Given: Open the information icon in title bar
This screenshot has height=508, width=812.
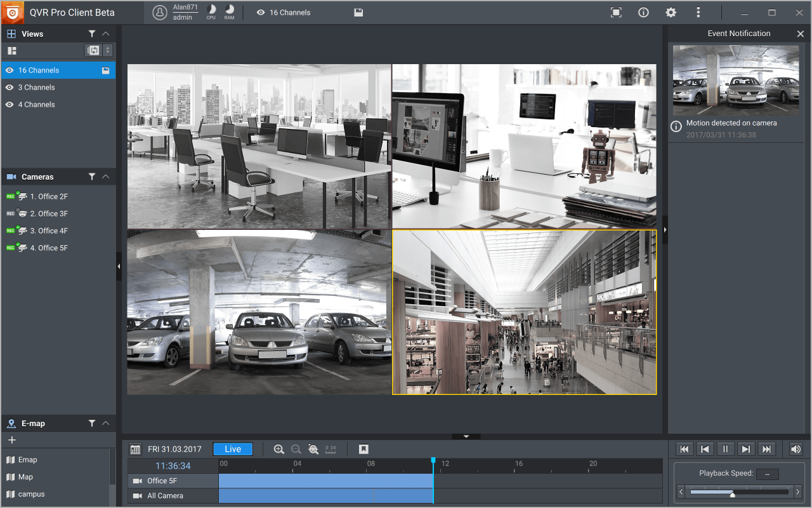Looking at the screenshot, I should point(643,13).
